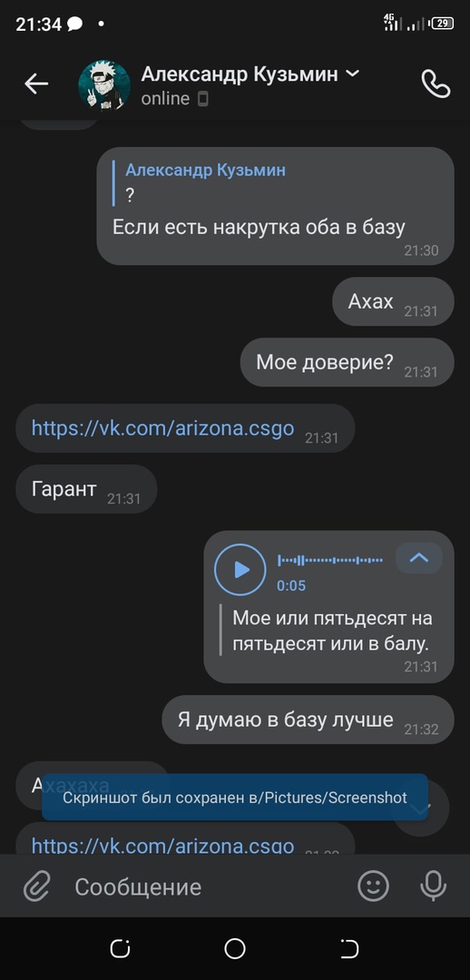
Task: Open the lower vk.com/arizona.csgo link
Action: 162,845
